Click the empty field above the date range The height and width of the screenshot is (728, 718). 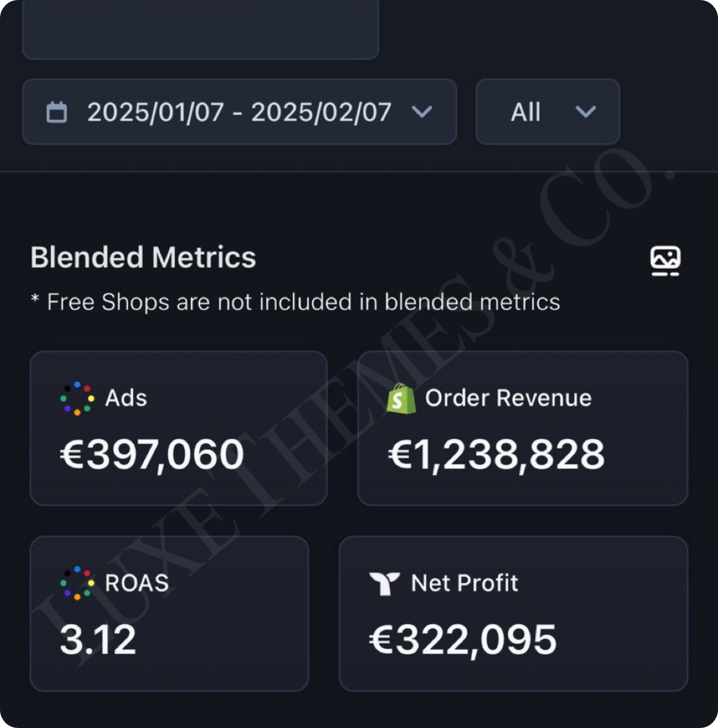(200, 31)
